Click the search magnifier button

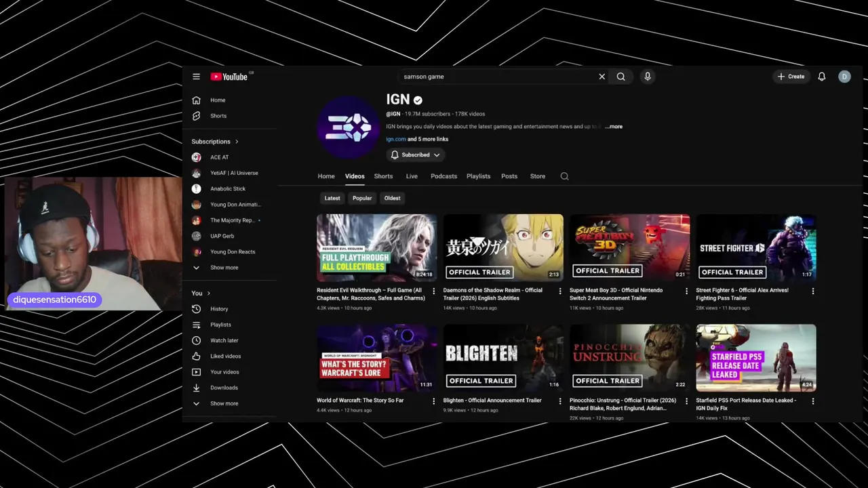point(620,77)
